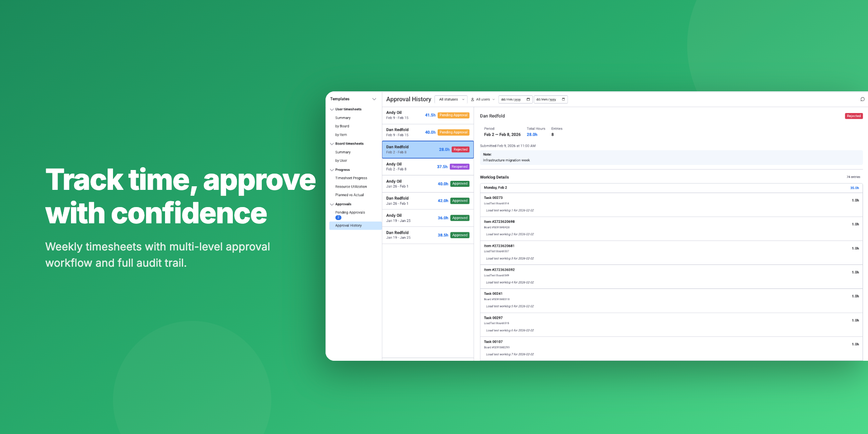Viewport: 868px width, 434px height.
Task: Collapse the User timesheets section
Action: [332, 109]
